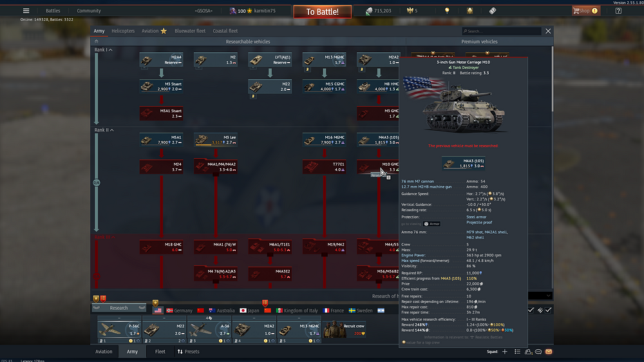Close the research tree window
644x362 pixels.
(548, 31)
